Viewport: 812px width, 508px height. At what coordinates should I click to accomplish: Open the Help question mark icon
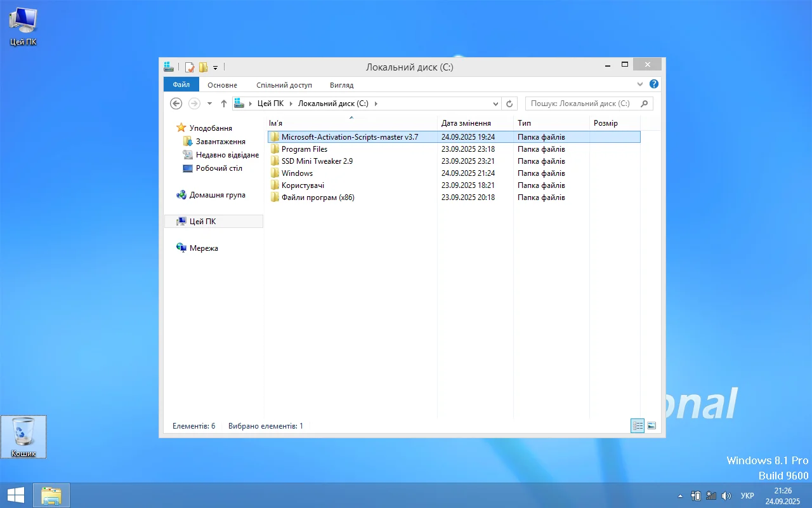654,84
